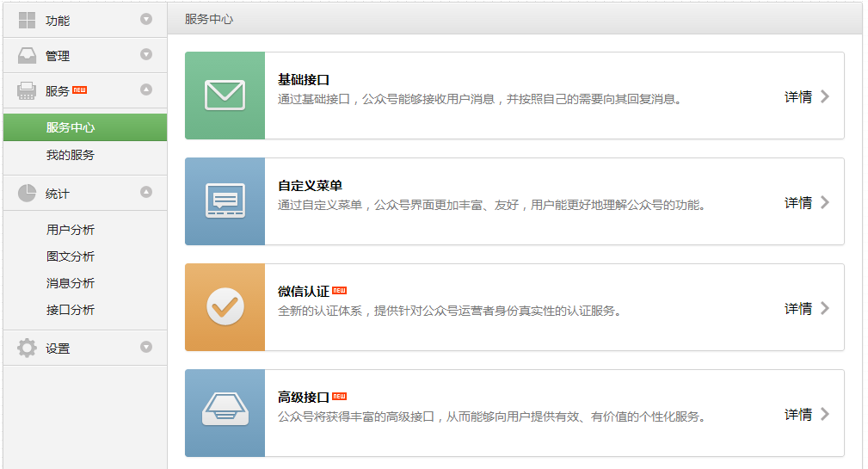Click the blue tray icon for 高级接口

pos(225,412)
